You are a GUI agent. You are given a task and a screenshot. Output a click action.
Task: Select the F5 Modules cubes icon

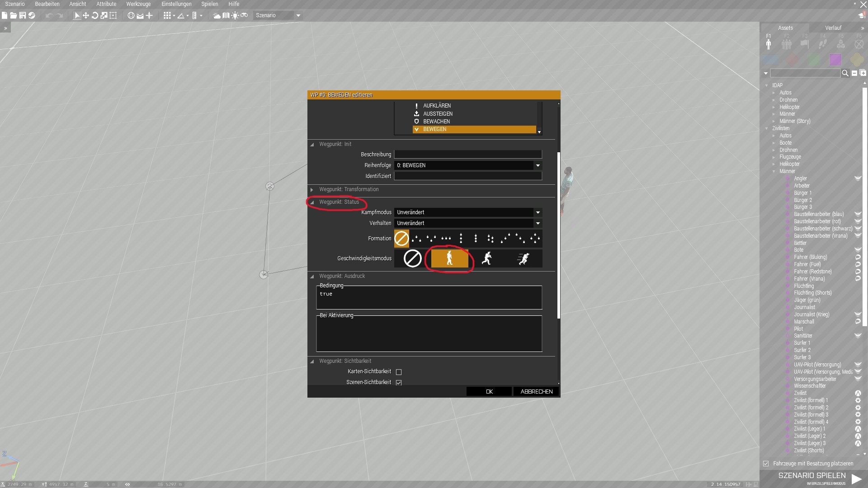[x=841, y=44]
